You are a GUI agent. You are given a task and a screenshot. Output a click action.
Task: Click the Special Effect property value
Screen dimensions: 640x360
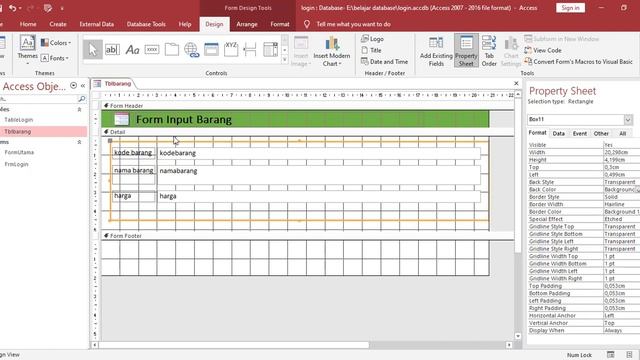click(621, 219)
